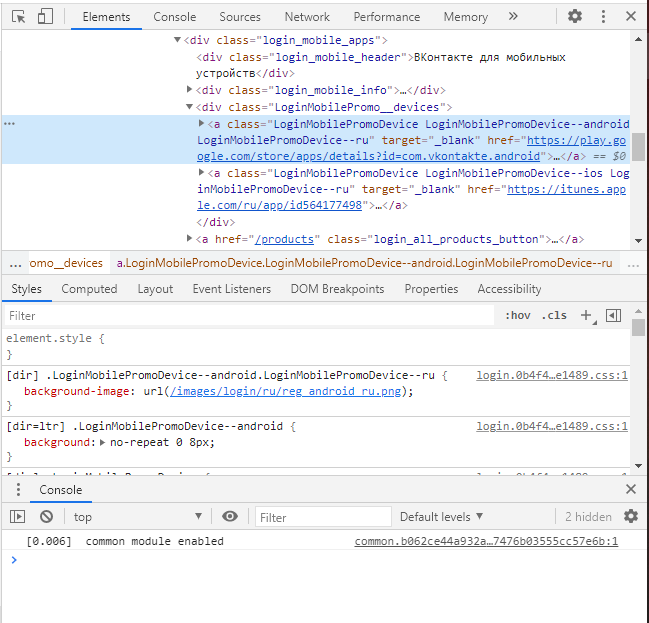Open login css source link for android.ru rule
Image resolution: width=649 pixels, height=623 pixels.
pyautogui.click(x=552, y=375)
